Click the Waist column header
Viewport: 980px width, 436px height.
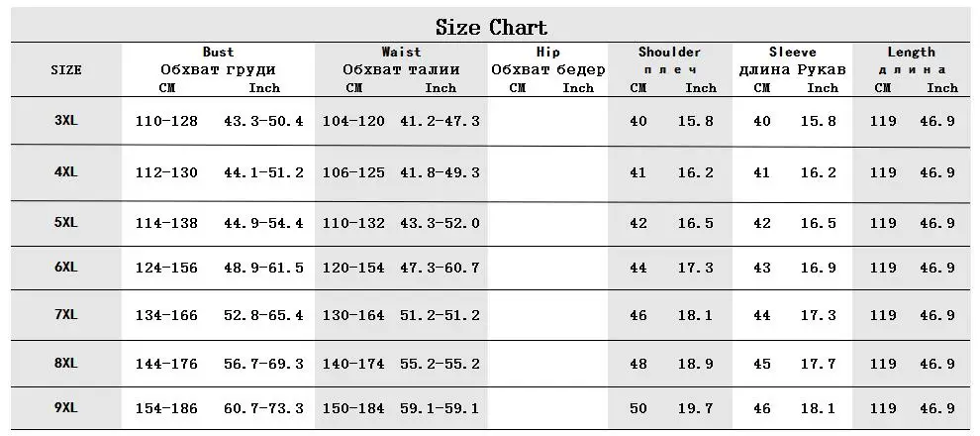(x=401, y=52)
